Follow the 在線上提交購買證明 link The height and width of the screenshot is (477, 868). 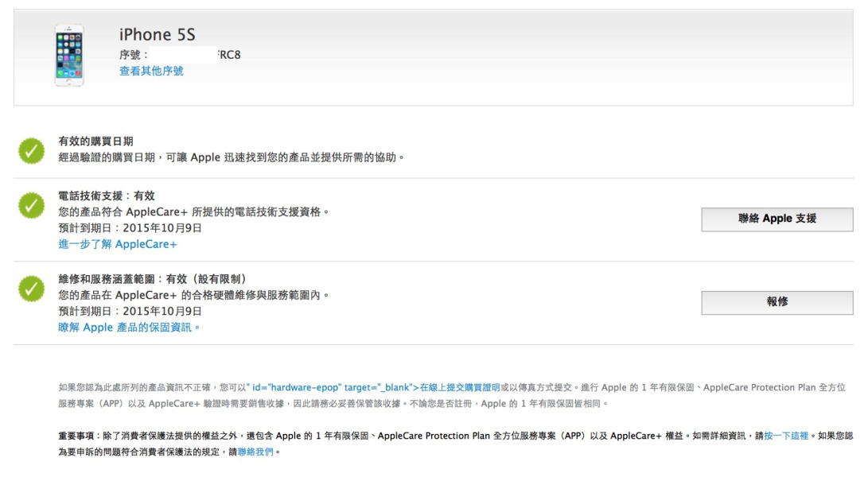pos(460,387)
